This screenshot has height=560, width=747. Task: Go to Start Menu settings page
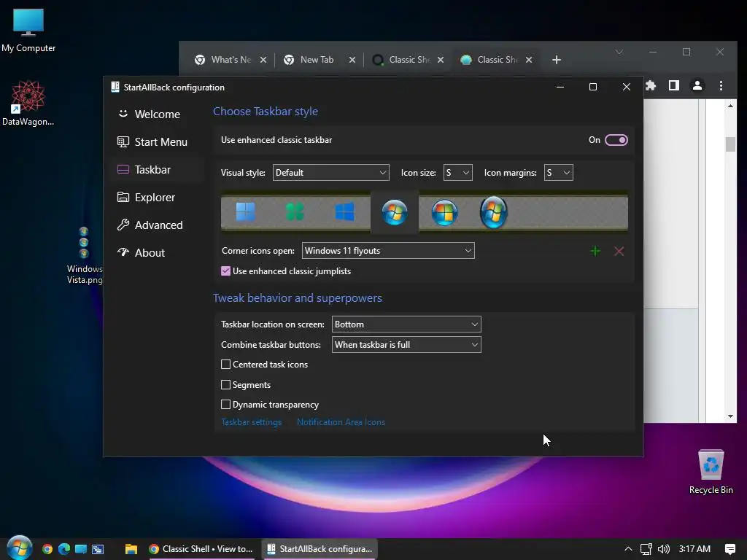[x=157, y=142]
